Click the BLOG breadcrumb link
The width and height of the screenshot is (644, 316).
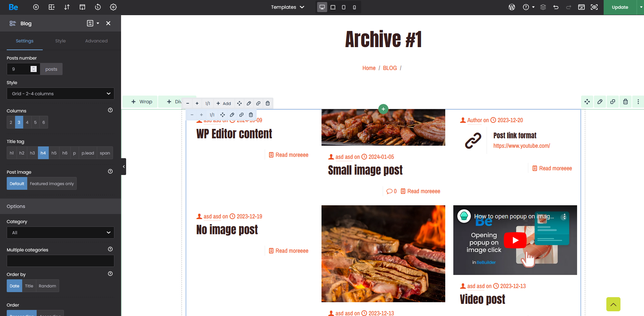pyautogui.click(x=390, y=68)
